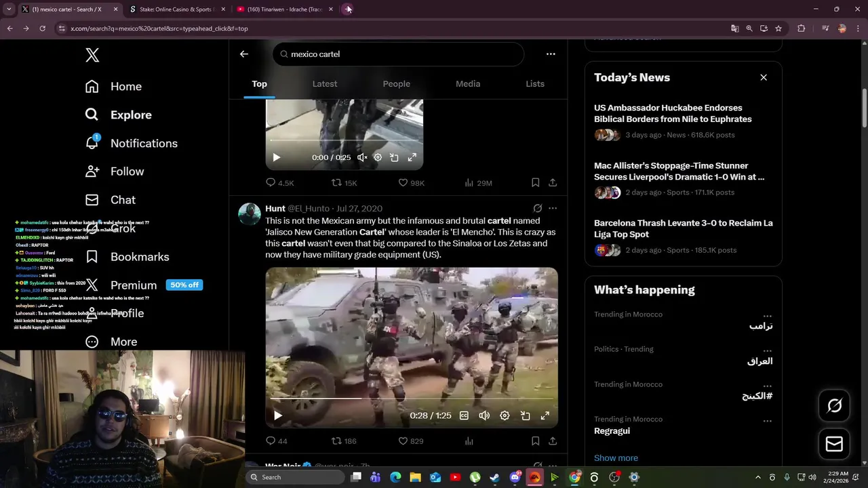
Task: Click the 50% off Premium badge
Action: click(184, 285)
